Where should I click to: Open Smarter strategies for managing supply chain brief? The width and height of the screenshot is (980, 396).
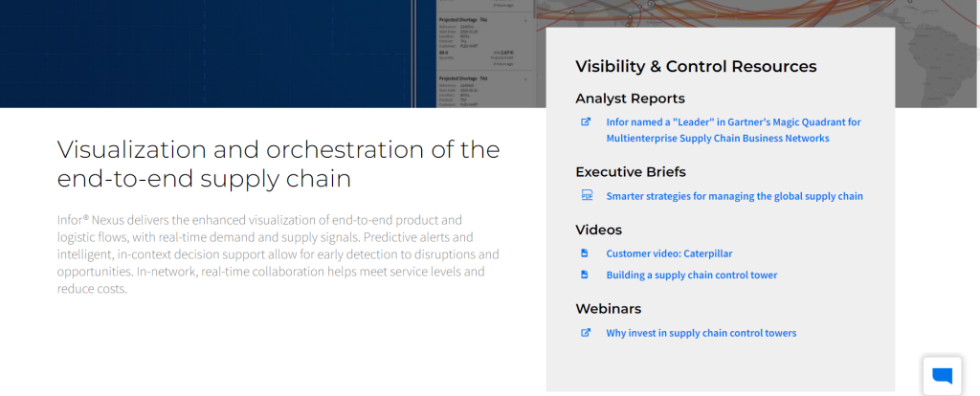pos(734,196)
